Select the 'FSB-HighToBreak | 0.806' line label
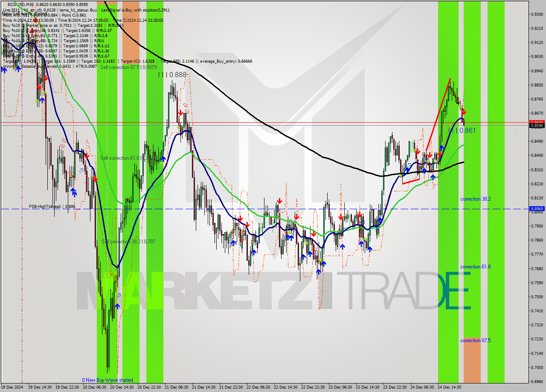The width and height of the screenshot is (546, 392). (x=52, y=207)
